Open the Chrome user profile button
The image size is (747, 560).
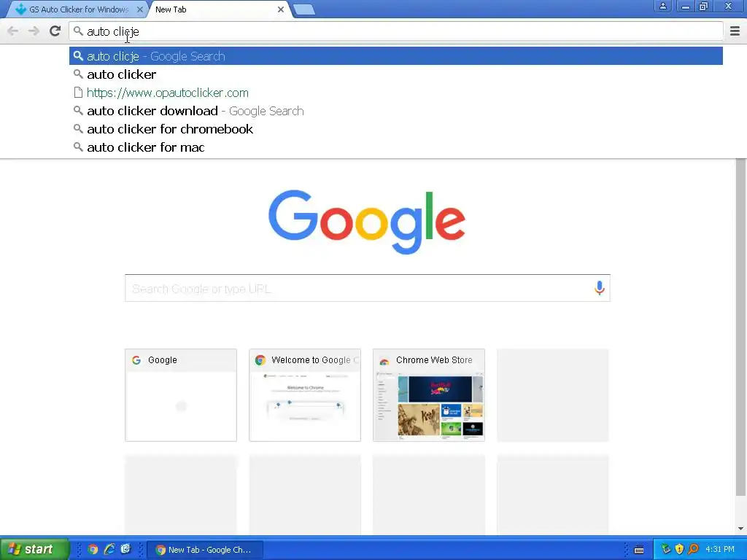(x=662, y=6)
